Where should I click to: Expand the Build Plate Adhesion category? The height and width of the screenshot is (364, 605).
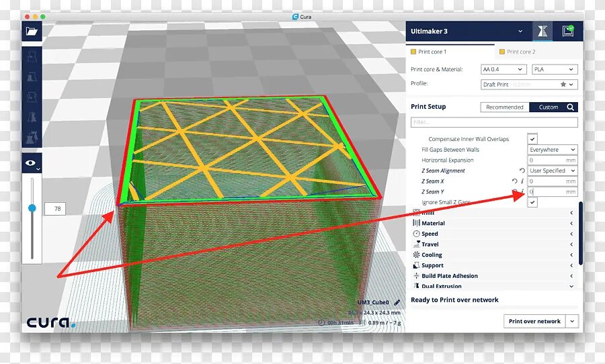493,276
